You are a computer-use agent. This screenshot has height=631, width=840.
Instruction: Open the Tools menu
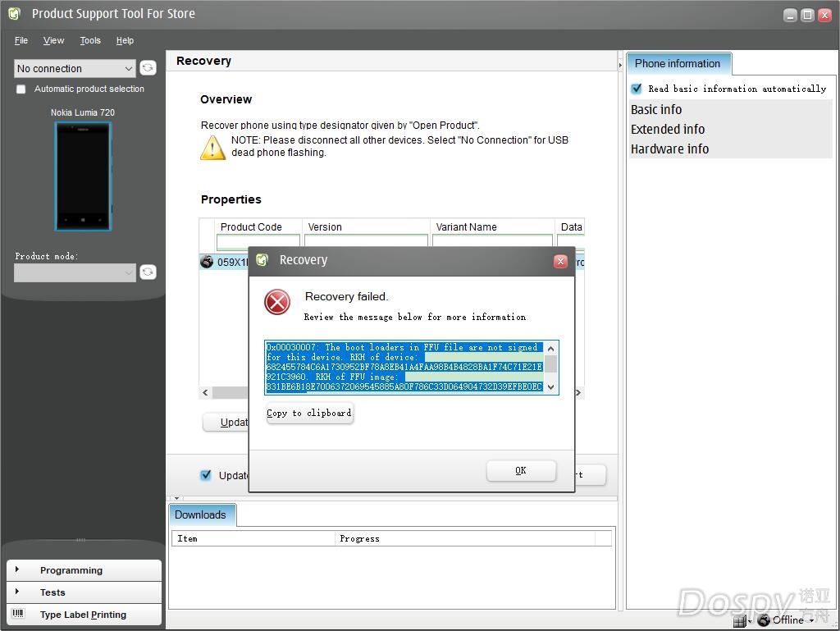90,40
